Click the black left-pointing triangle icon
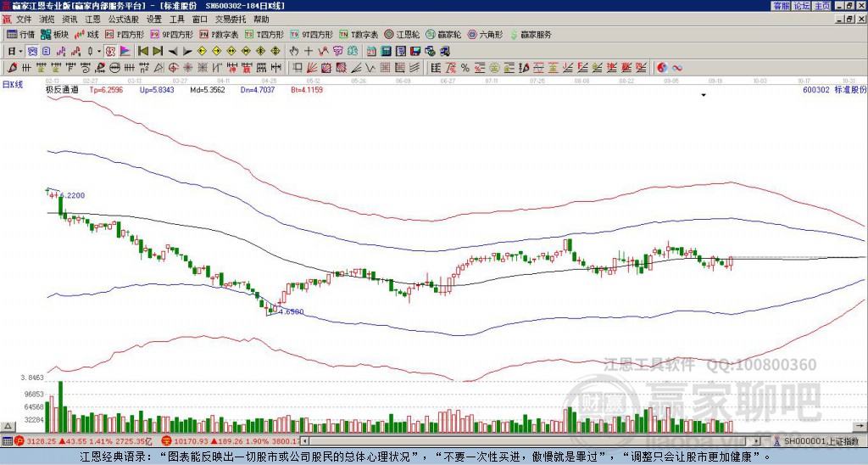This screenshot has width=868, height=465. (173, 52)
